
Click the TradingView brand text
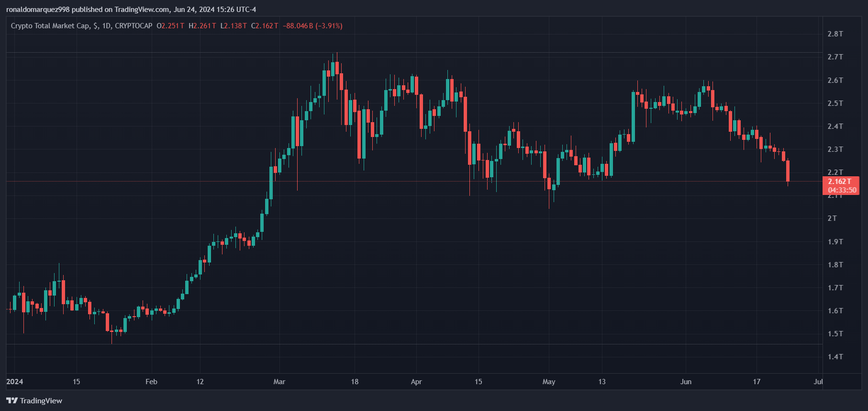click(x=41, y=400)
